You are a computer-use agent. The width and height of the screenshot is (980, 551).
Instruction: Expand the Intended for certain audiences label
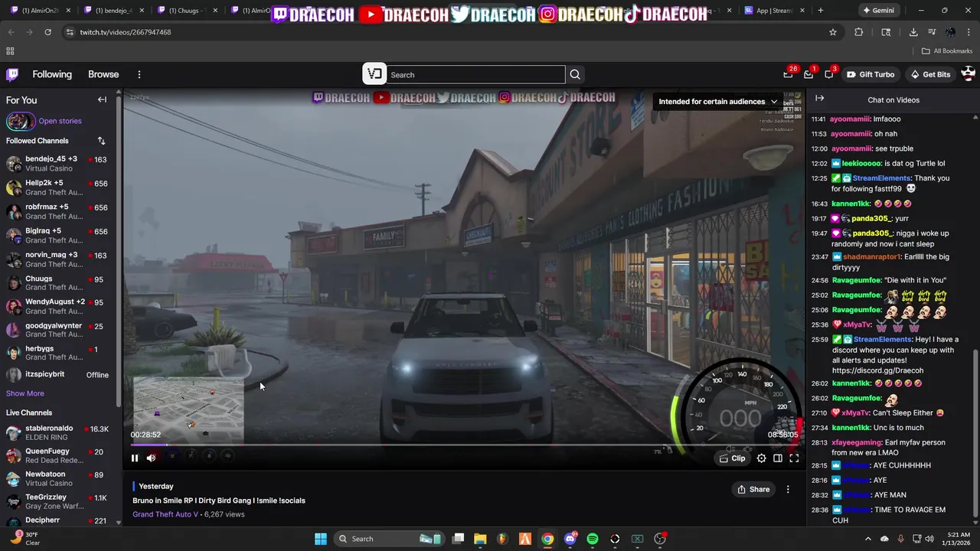pyautogui.click(x=717, y=101)
